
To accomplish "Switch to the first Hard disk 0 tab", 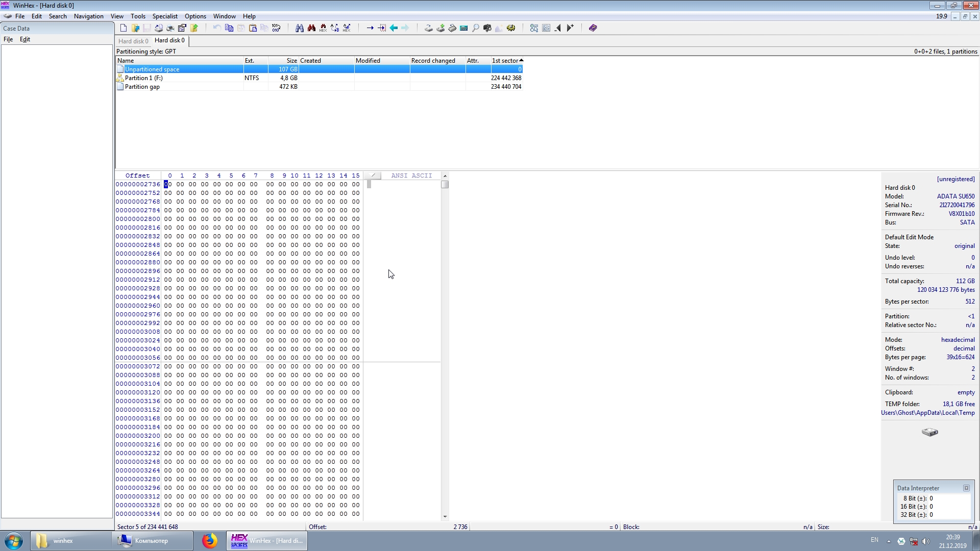I will click(x=133, y=41).
